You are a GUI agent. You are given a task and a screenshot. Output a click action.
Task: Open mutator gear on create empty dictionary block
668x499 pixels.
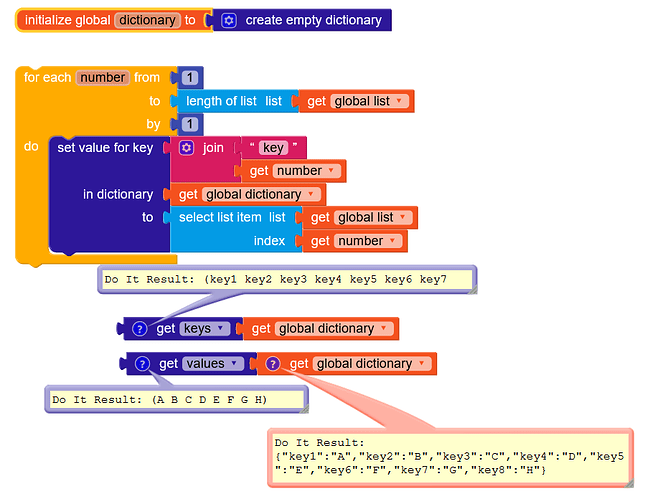229,20
